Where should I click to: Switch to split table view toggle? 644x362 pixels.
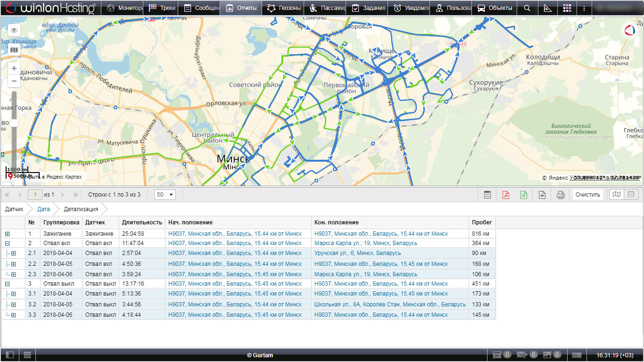point(631,195)
